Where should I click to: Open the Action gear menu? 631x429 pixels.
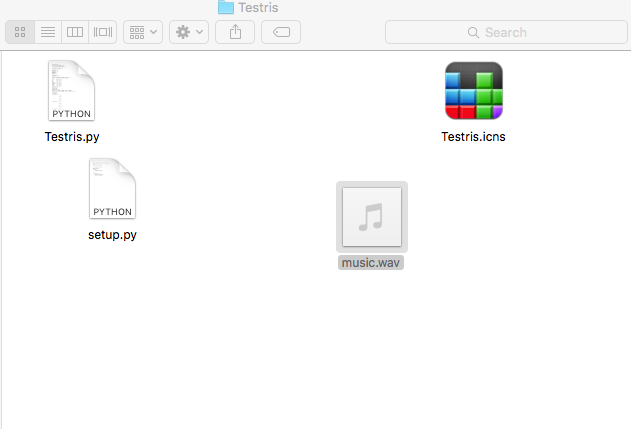(x=189, y=32)
